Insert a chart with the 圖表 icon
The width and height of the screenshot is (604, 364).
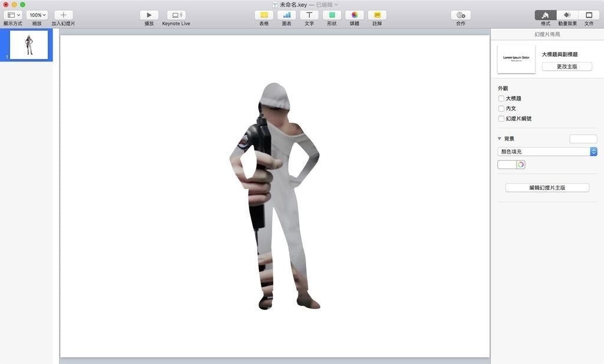click(286, 15)
